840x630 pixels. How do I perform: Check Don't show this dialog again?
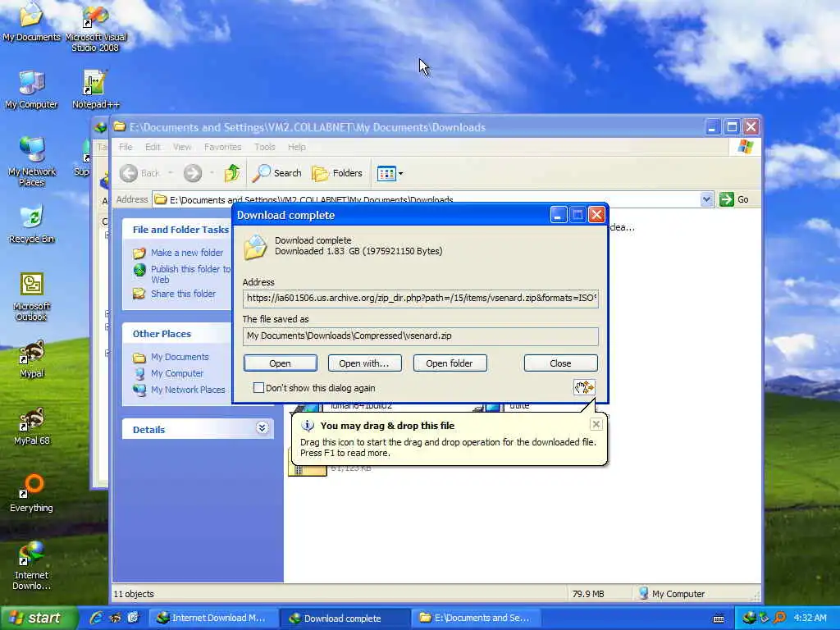tap(258, 387)
